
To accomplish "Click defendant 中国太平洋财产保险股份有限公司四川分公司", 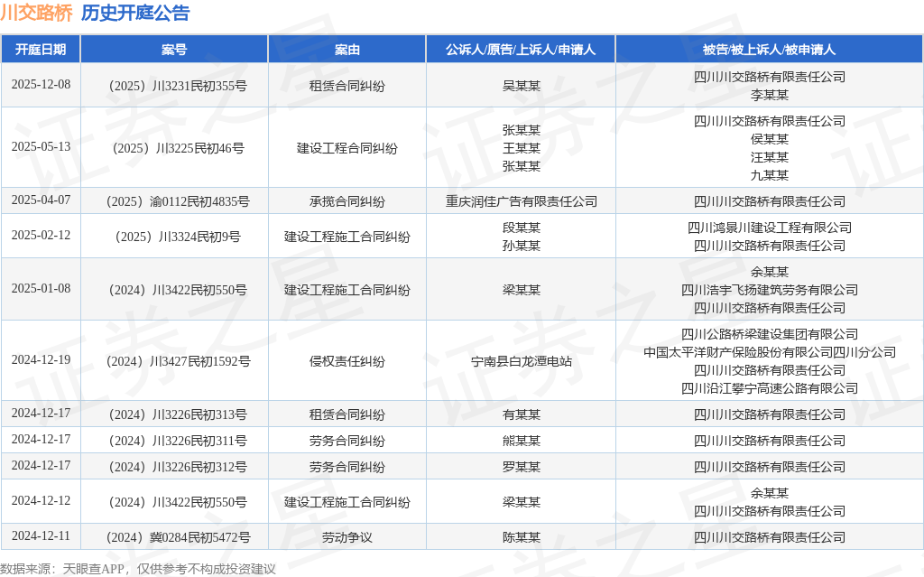I will pyautogui.click(x=769, y=352).
